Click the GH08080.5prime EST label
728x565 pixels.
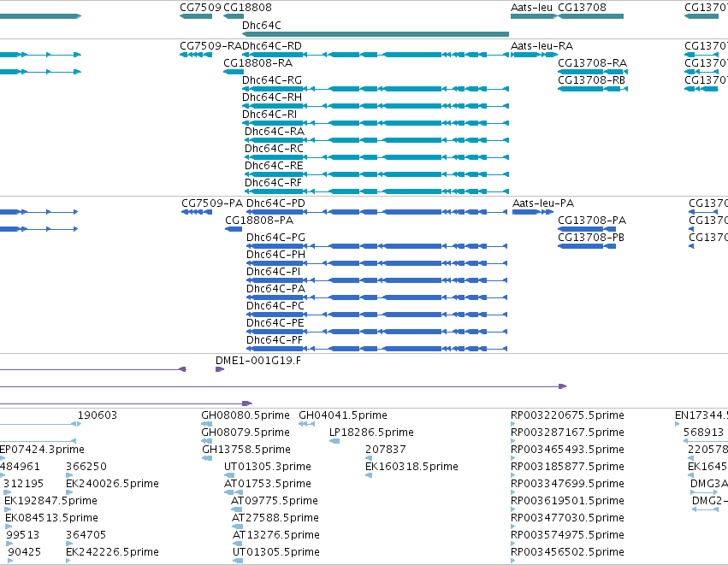point(246,415)
